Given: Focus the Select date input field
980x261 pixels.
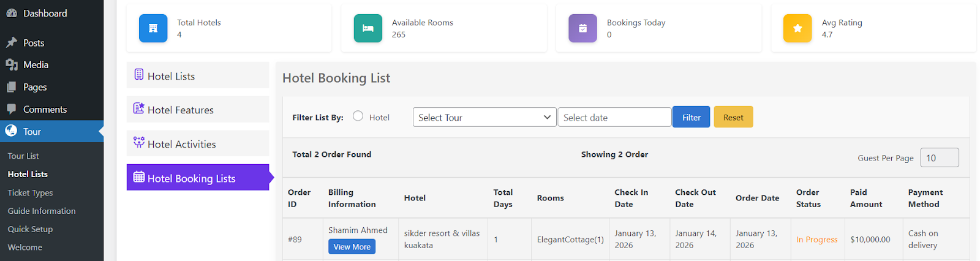Looking at the screenshot, I should pyautogui.click(x=614, y=117).
